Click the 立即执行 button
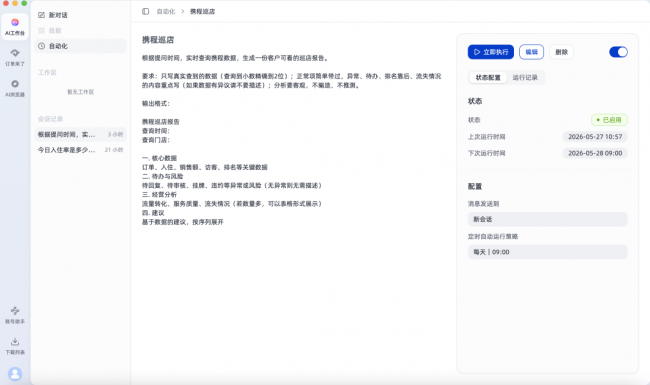The width and height of the screenshot is (650, 385). point(491,52)
